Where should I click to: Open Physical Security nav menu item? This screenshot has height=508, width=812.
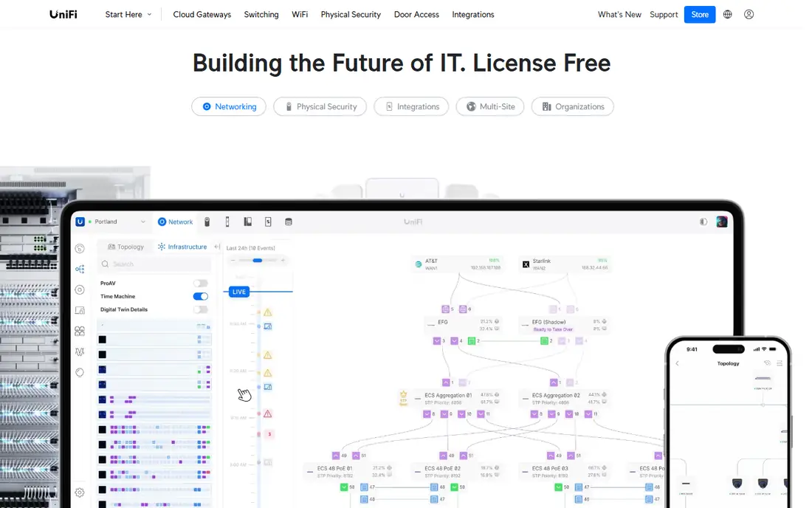point(351,15)
